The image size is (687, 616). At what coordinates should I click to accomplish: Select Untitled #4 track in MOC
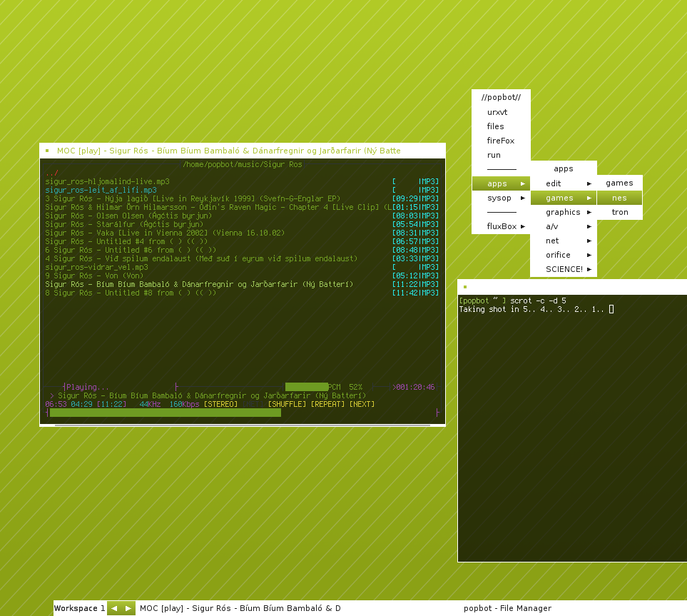[242, 241]
